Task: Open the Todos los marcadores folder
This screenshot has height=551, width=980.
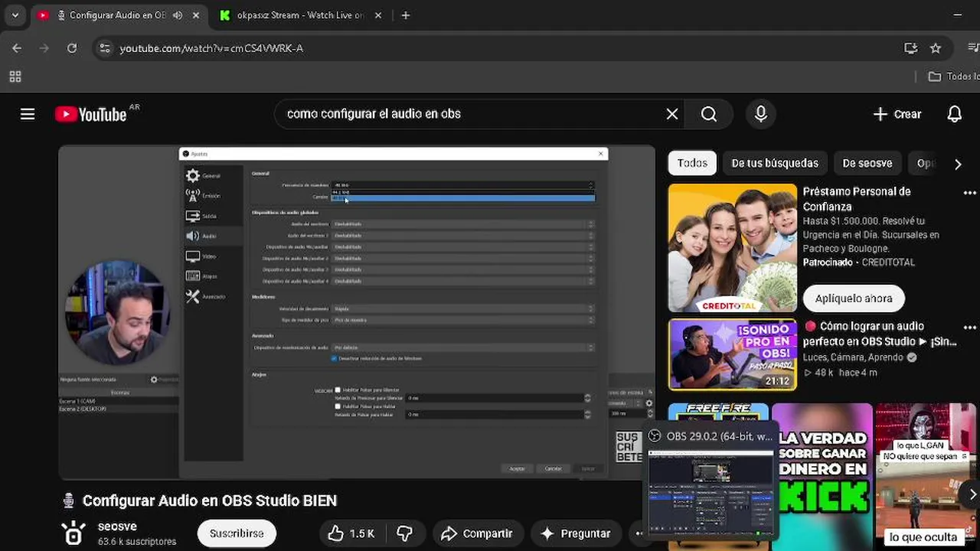Action: (954, 77)
